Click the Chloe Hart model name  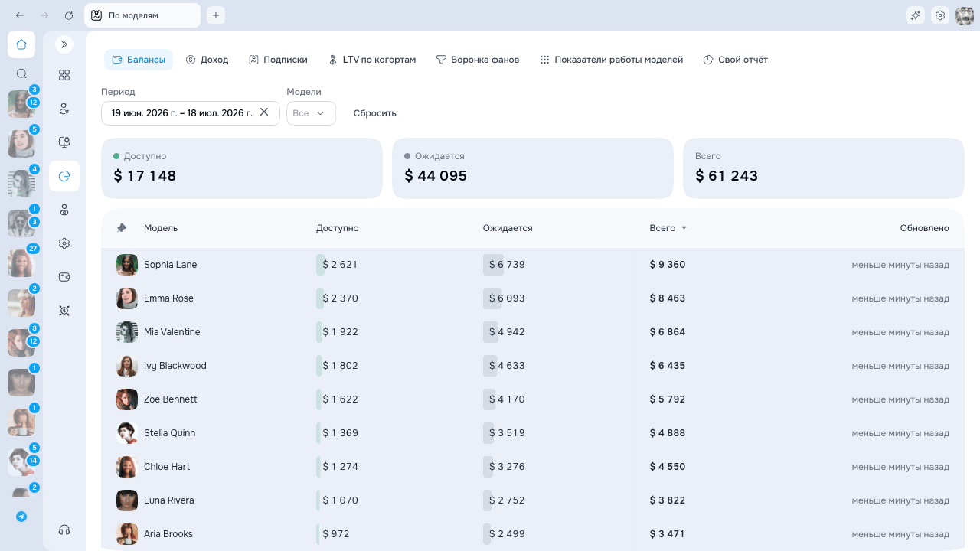click(x=167, y=467)
